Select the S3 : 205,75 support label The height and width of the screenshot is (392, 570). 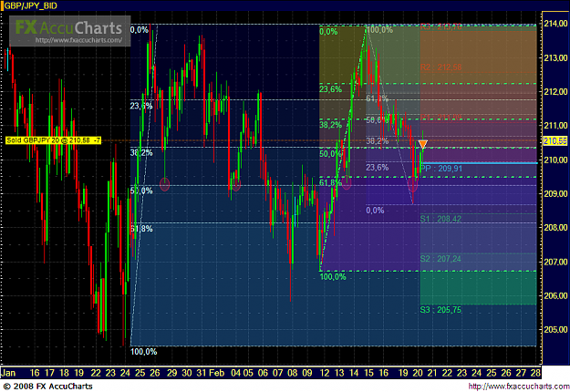(x=440, y=310)
